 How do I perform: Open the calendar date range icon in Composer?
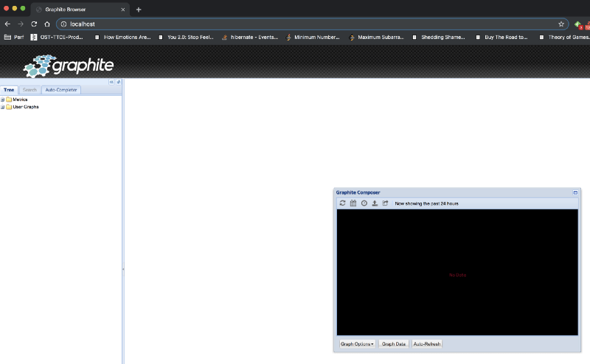tap(353, 203)
